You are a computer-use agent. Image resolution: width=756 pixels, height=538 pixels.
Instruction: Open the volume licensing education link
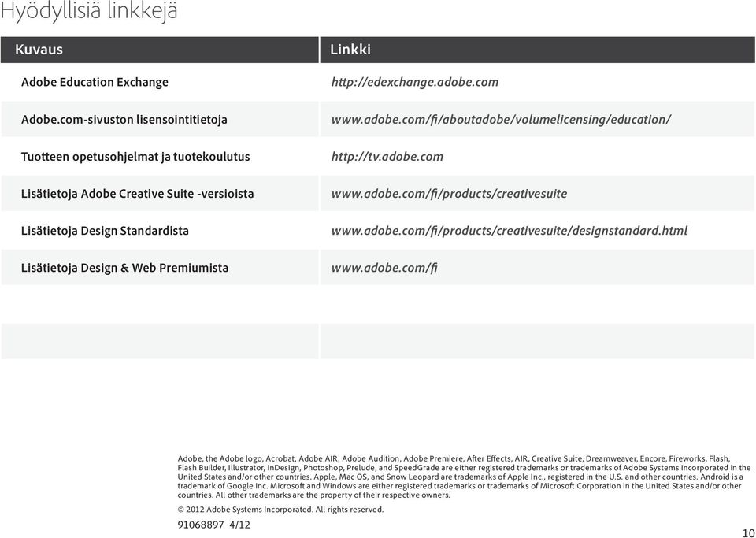[x=501, y=119]
